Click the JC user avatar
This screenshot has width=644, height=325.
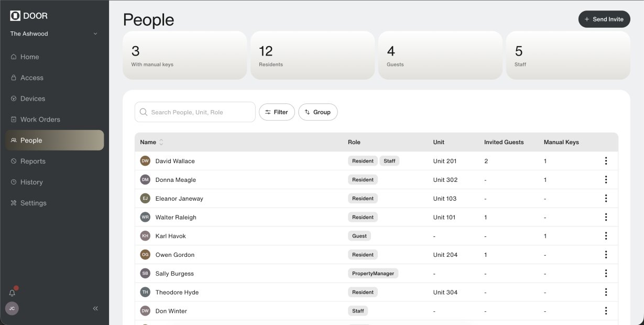point(12,308)
